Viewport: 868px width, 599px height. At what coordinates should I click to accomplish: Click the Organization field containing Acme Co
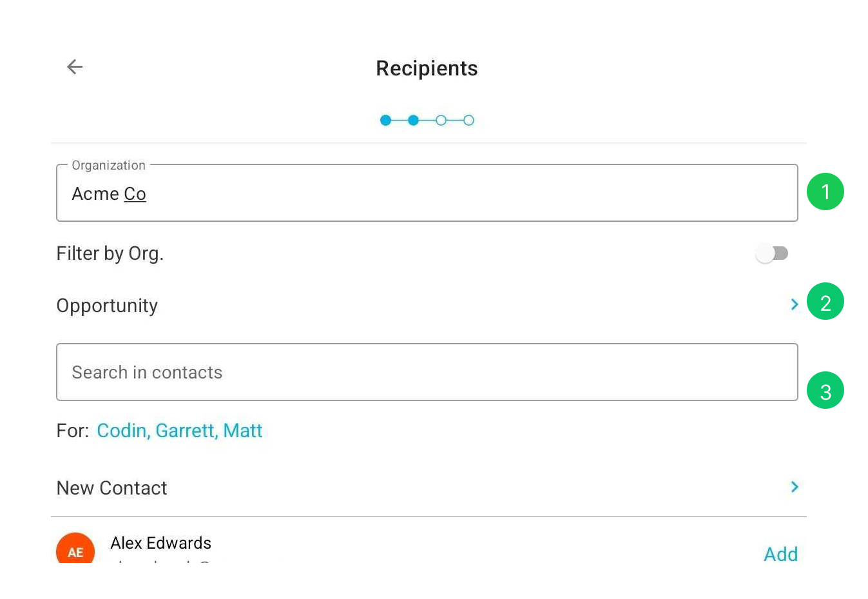427,193
